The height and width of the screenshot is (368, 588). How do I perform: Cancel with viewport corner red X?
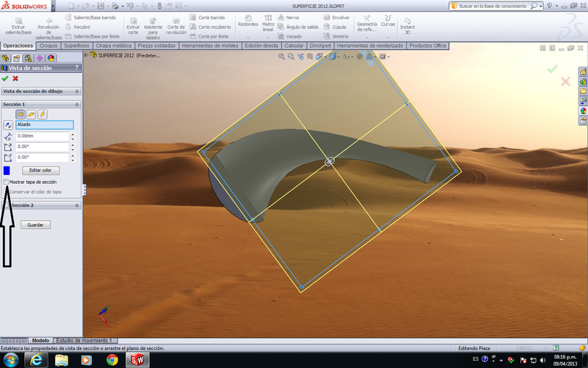click(565, 81)
